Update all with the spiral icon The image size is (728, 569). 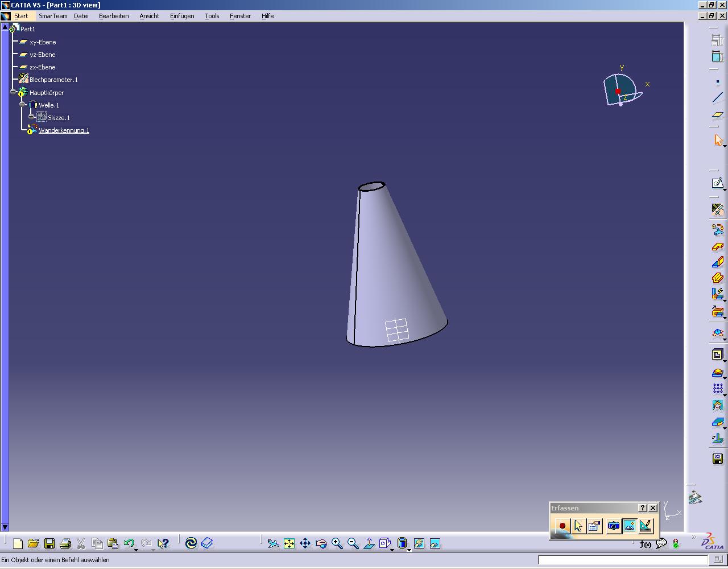[x=191, y=543]
